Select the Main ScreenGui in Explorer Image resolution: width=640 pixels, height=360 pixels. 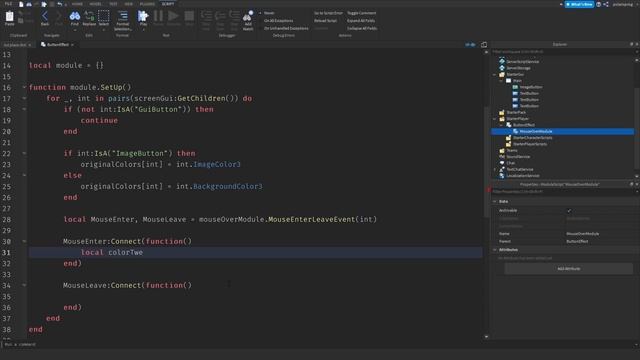tap(518, 81)
